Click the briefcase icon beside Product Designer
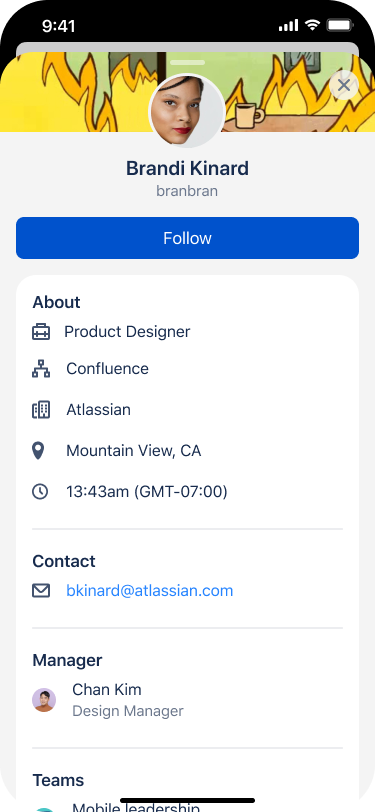375x812 pixels. click(41, 331)
